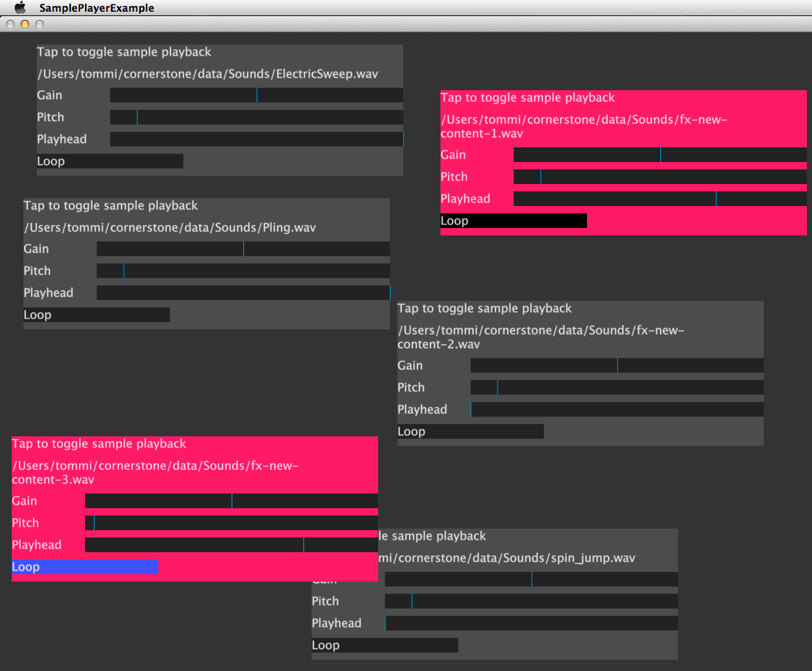Select the ElectricSweep.wav file path text
Screen dimensions: 812x671
(x=207, y=74)
